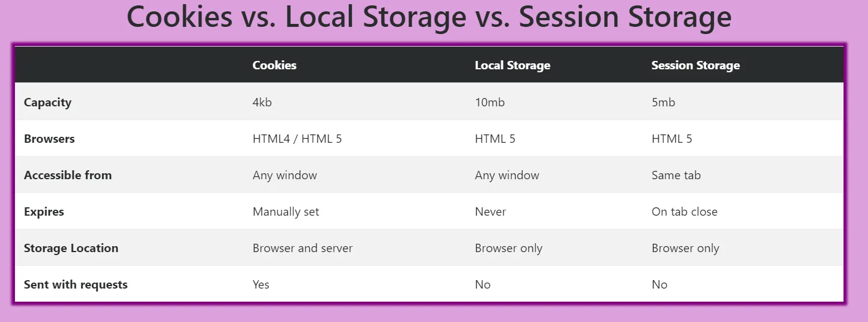Click the Session Storage column header
Screen dimensions: 868x322
pos(695,65)
